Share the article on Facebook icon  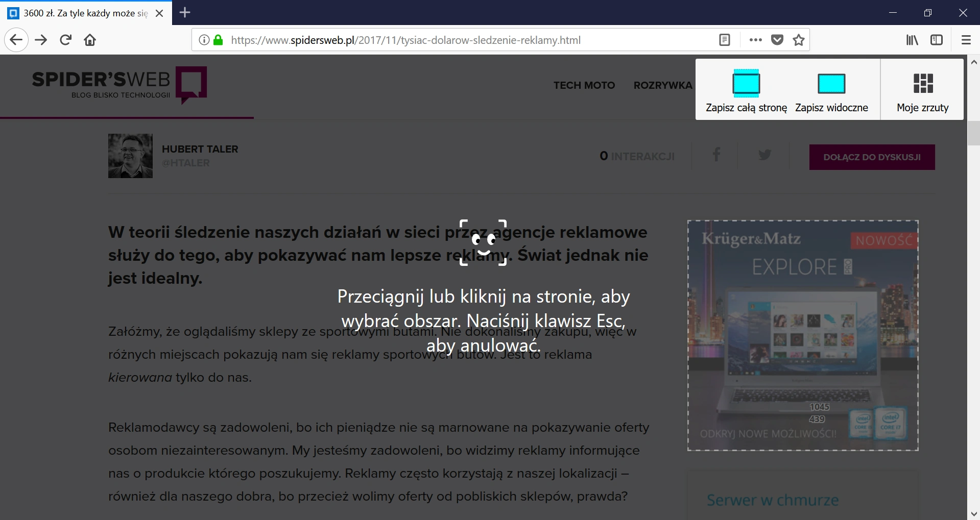pyautogui.click(x=716, y=155)
